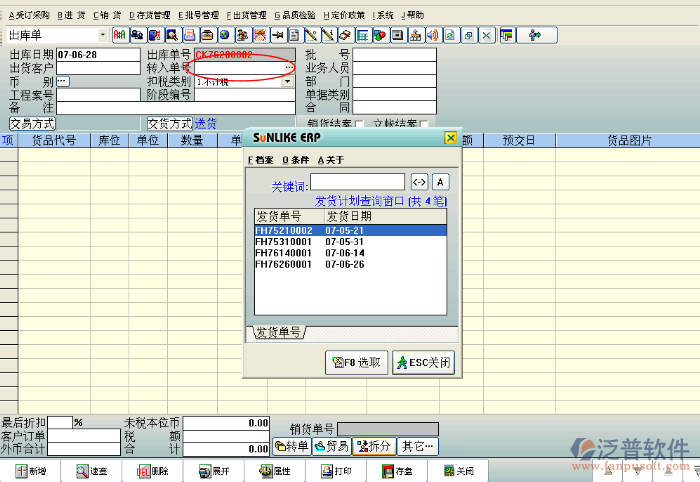This screenshot has height=482, width=700.
Task: Expand the 扣税类别 tax type dropdown
Action: [x=288, y=82]
